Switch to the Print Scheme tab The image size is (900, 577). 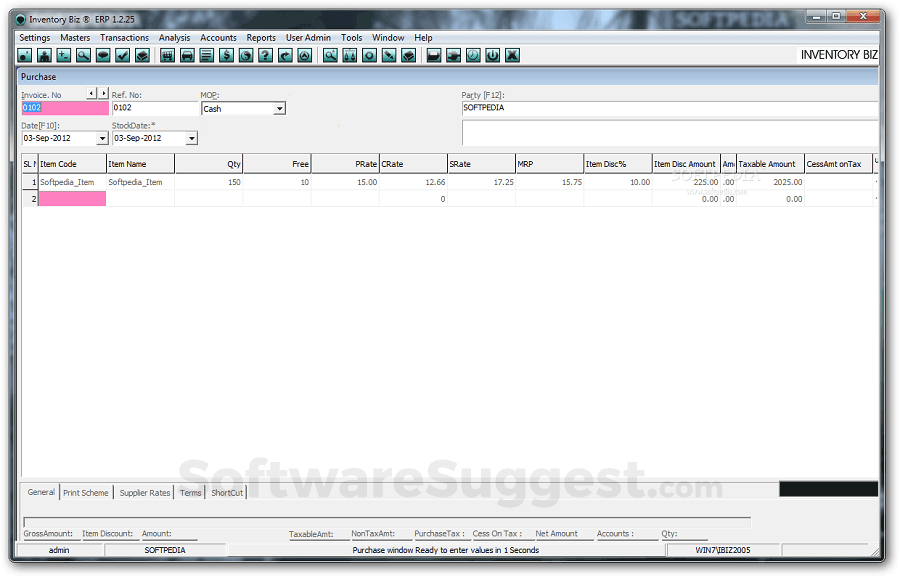pos(86,492)
